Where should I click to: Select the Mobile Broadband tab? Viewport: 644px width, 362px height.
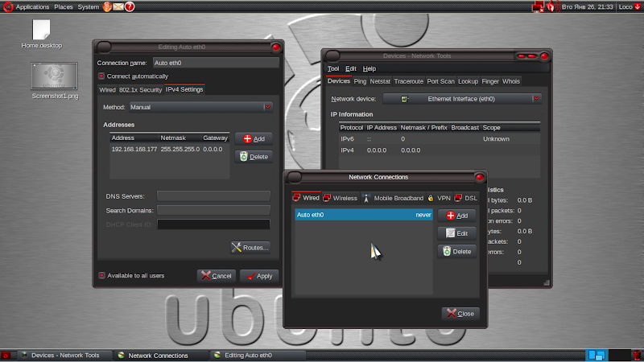393,198
